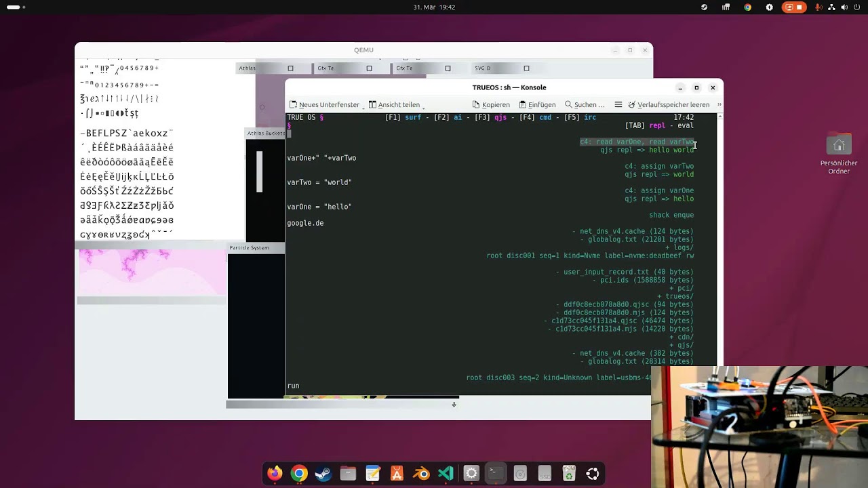
Task: Click the pink fractal image in QEMU
Action: pyautogui.click(x=153, y=272)
